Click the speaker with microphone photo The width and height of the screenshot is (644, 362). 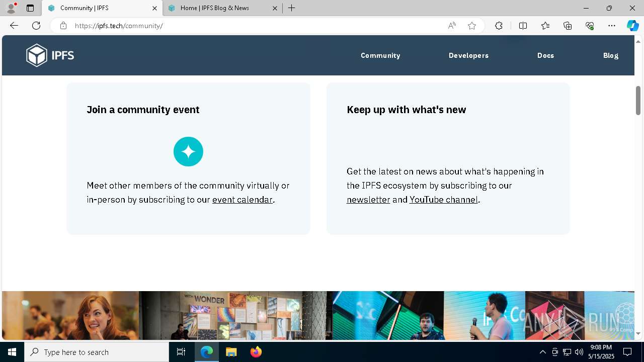click(x=485, y=315)
